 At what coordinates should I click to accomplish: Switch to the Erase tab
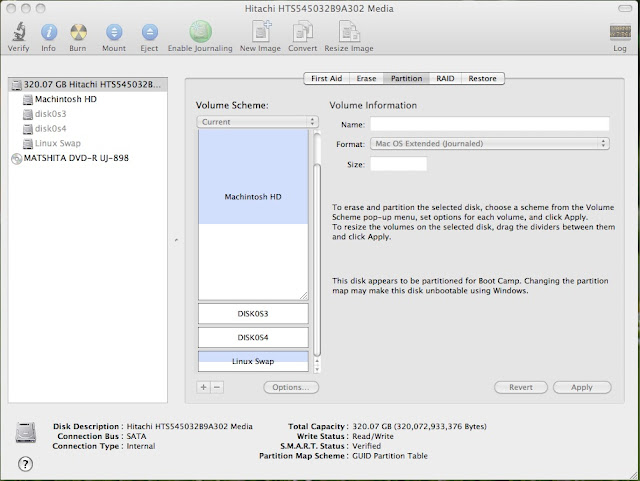[366, 78]
